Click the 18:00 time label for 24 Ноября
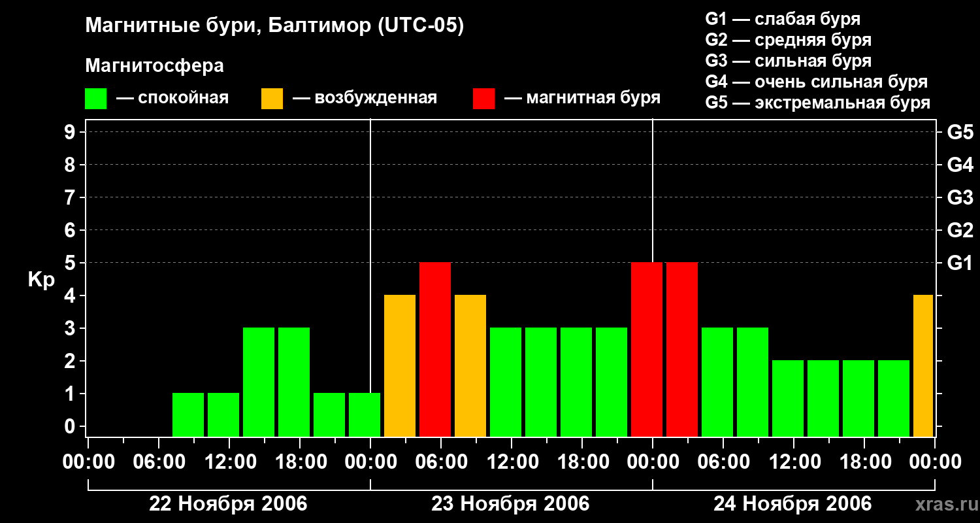Viewport: 980px width, 523px height. pyautogui.click(x=864, y=462)
